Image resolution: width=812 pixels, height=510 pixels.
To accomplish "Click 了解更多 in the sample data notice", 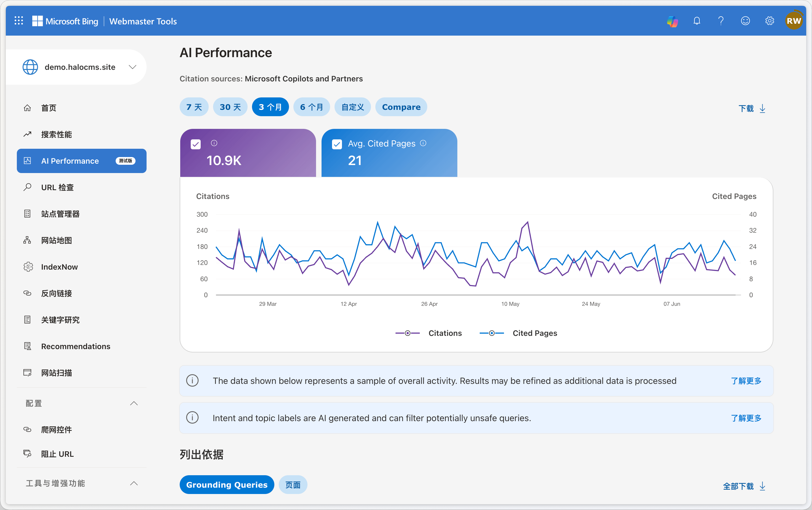I will (x=746, y=381).
